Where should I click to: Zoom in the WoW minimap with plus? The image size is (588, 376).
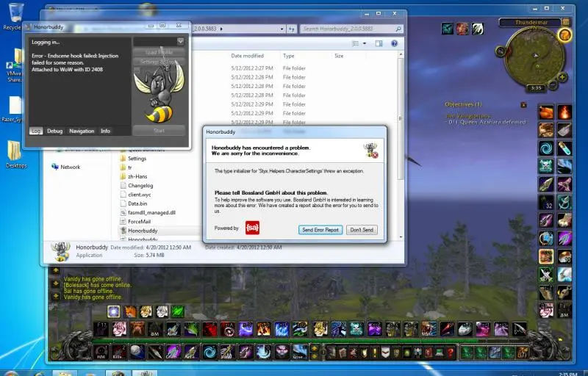pyautogui.click(x=562, y=78)
